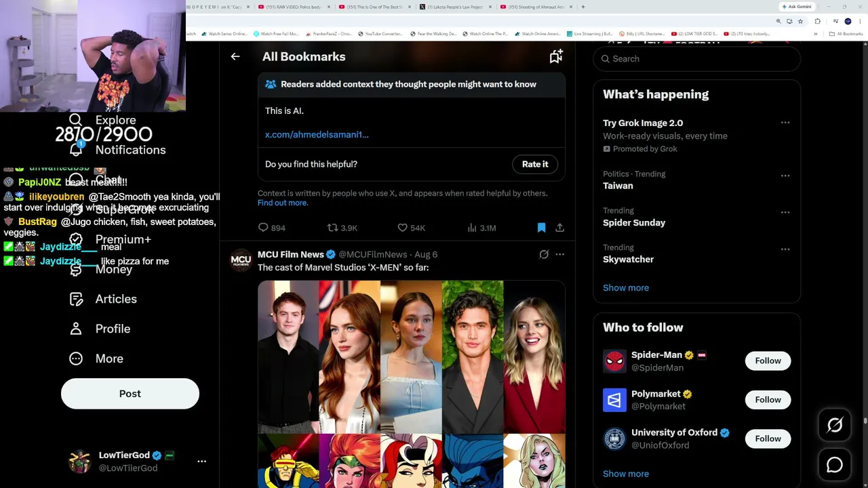Open the x.com/ahmedelsamani1 link

pyautogui.click(x=317, y=134)
